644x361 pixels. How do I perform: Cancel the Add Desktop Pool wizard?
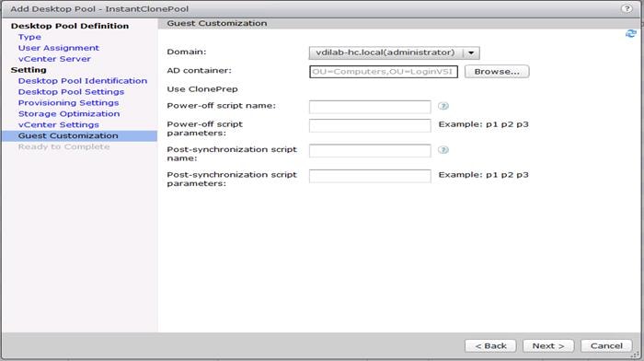[606, 345]
